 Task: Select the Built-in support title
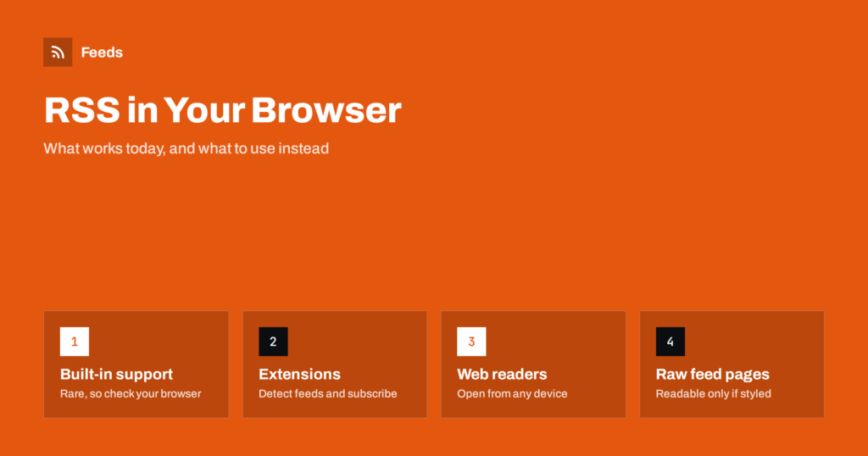click(116, 374)
